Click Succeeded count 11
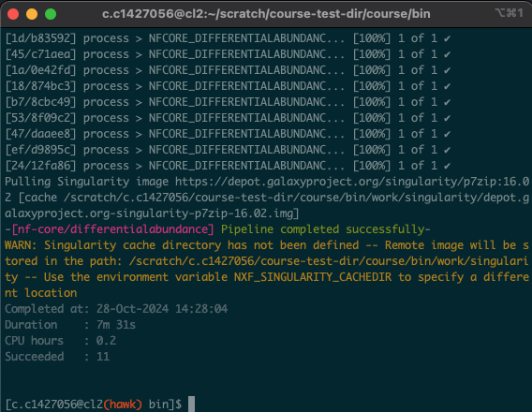The height and width of the screenshot is (412, 532). (103, 357)
